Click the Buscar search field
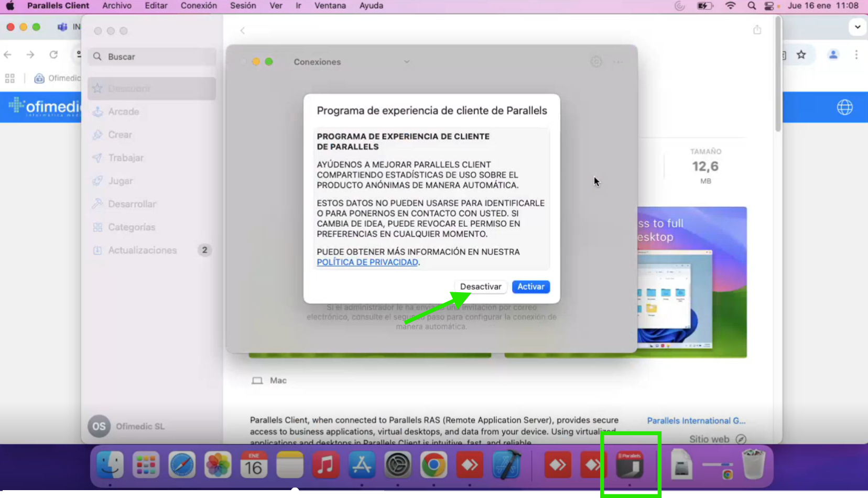This screenshot has width=868, height=498. [x=152, y=57]
